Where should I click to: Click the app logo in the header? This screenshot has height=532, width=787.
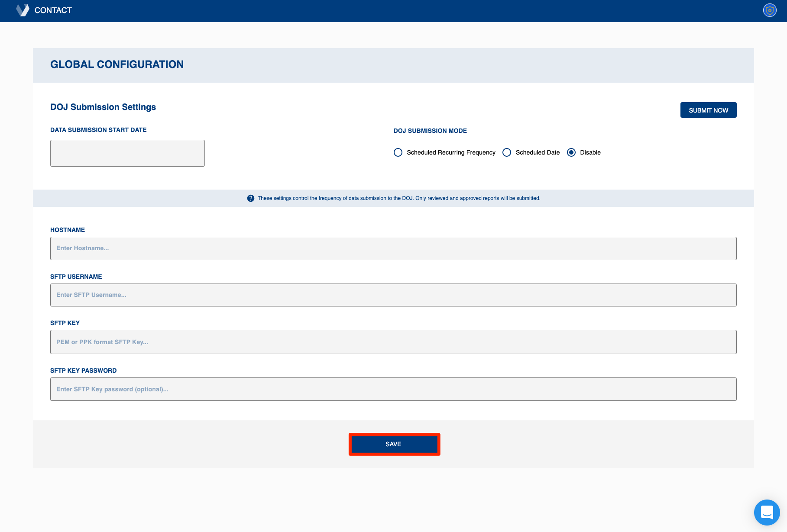23,10
